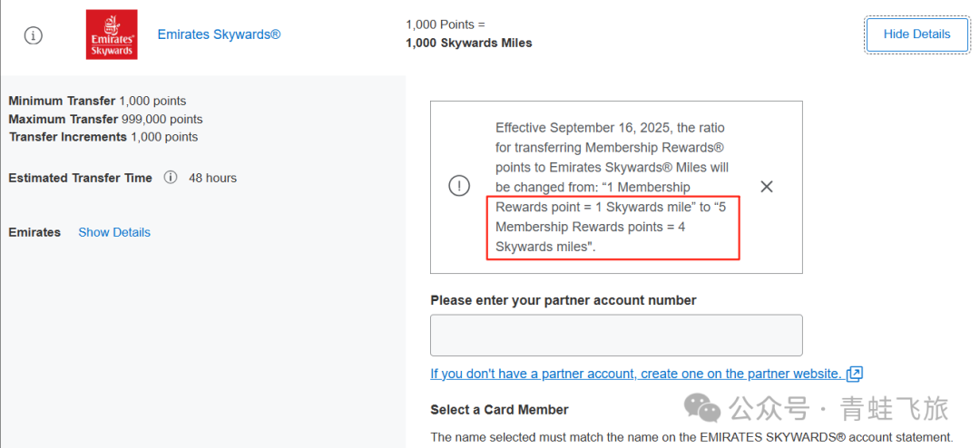Click the Minimum Transfer 1,000 points line

tap(97, 101)
